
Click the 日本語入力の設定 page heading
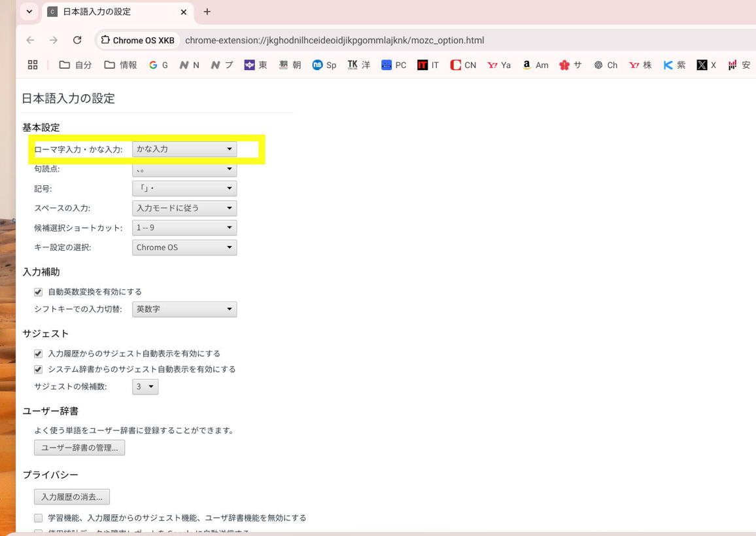tap(69, 98)
